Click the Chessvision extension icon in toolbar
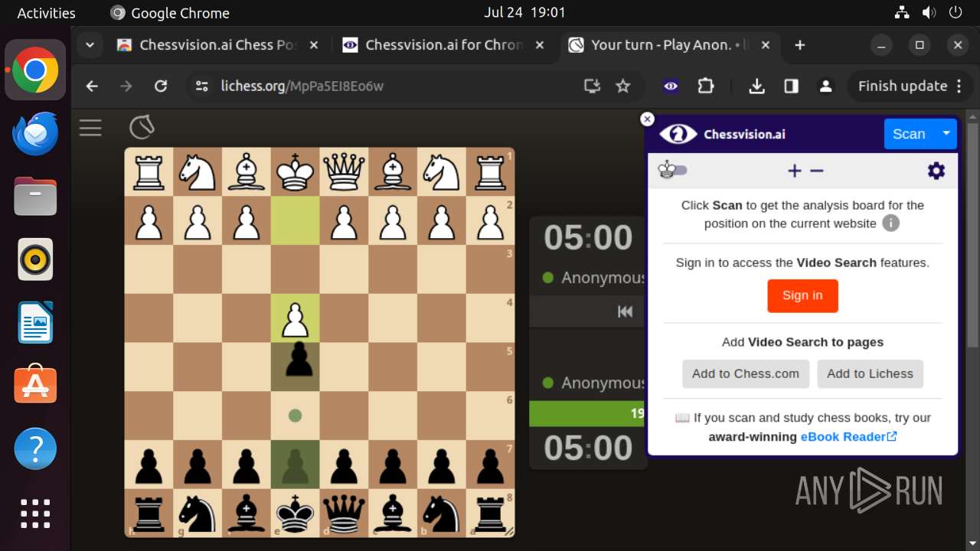The image size is (980, 551). tap(671, 86)
